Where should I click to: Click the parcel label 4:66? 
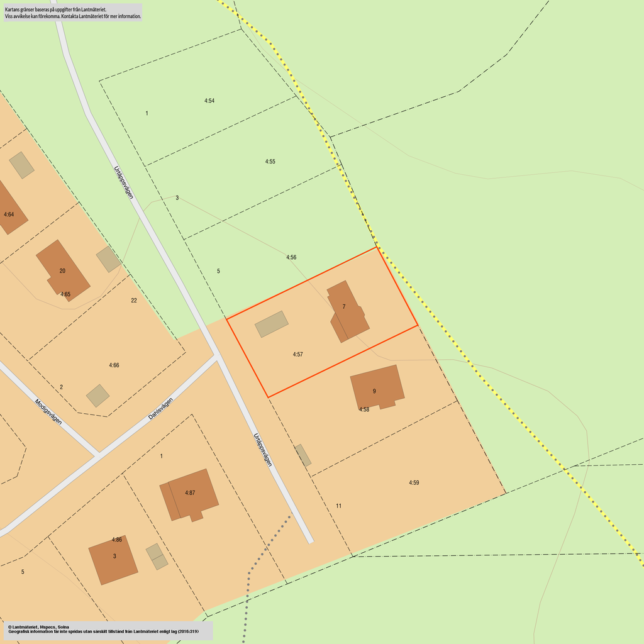click(x=114, y=365)
